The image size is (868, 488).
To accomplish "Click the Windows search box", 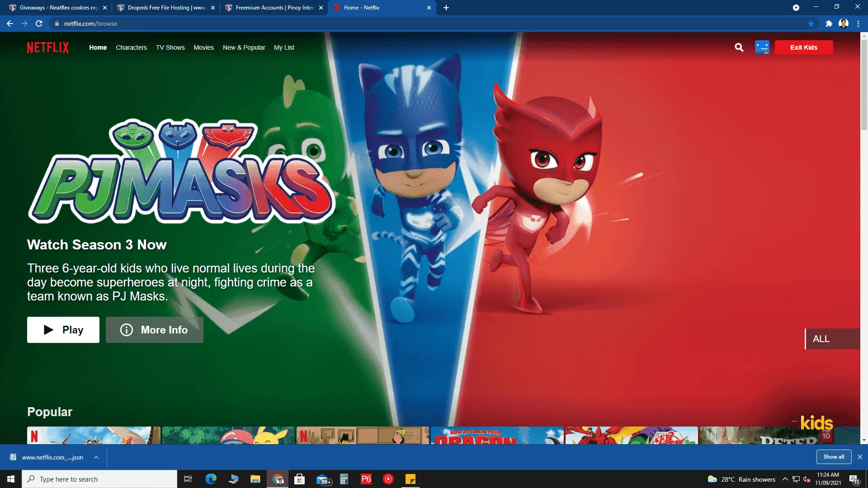I will (x=99, y=479).
